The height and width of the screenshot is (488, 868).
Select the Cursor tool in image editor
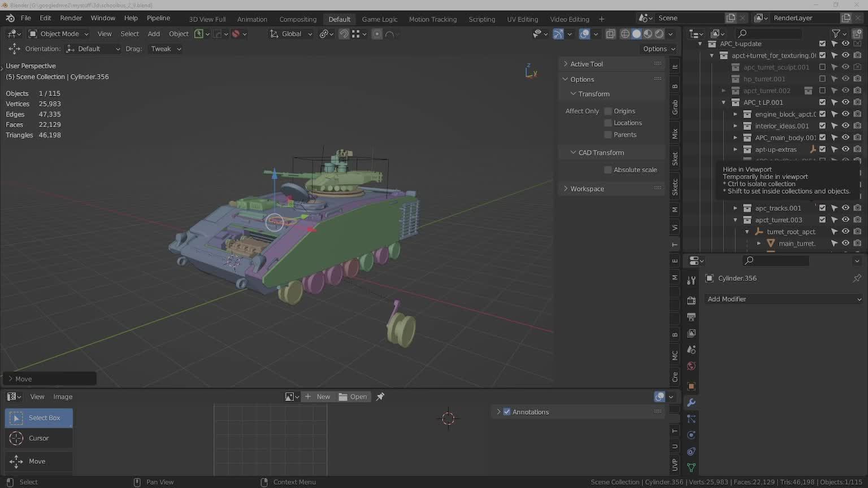(x=38, y=438)
